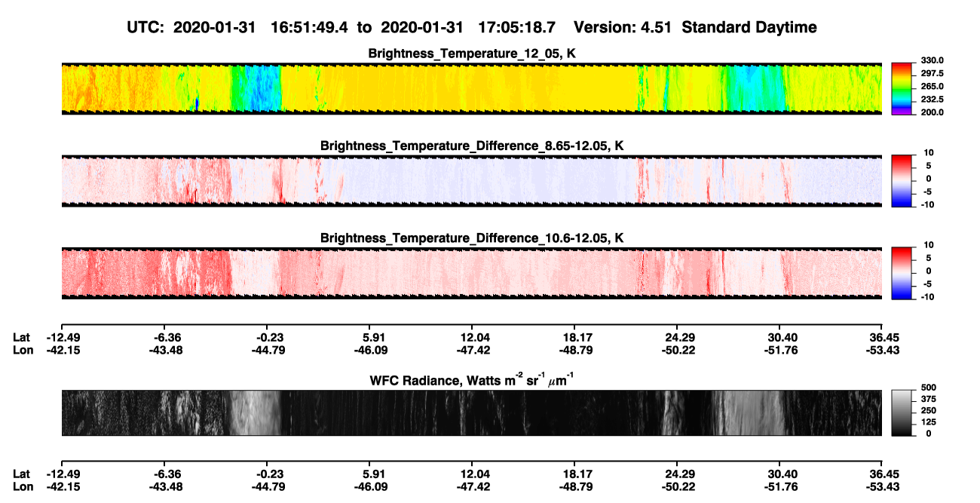Select the WFC Radiance grayscale image strip

pyautogui.click(x=471, y=413)
